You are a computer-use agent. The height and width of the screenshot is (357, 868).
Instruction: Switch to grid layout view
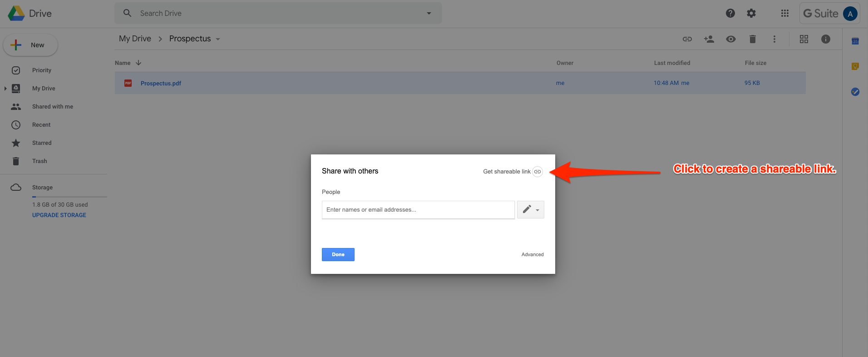[804, 39]
